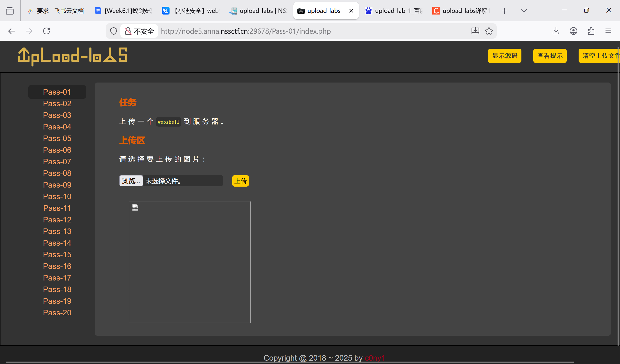Open a new tab with plus button
The width and height of the screenshot is (620, 364).
[x=504, y=11]
